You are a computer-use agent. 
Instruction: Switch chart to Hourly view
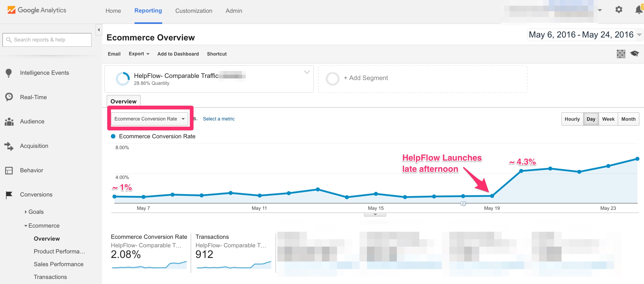572,119
